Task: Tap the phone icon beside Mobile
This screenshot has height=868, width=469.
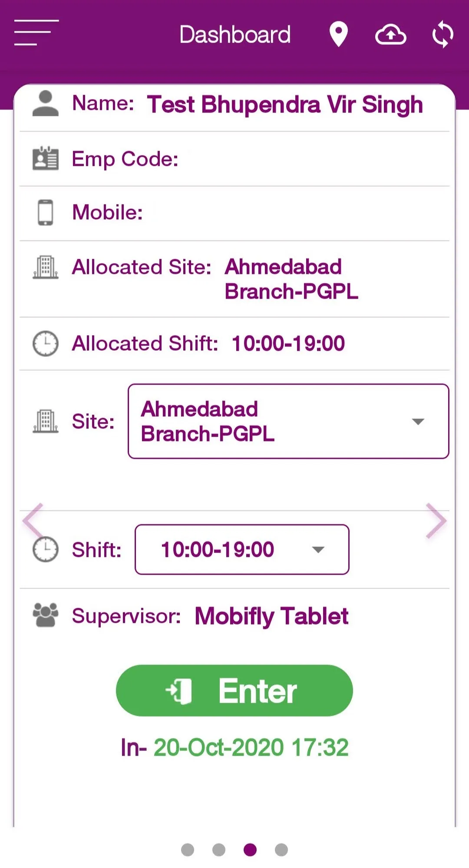Action: (x=45, y=212)
